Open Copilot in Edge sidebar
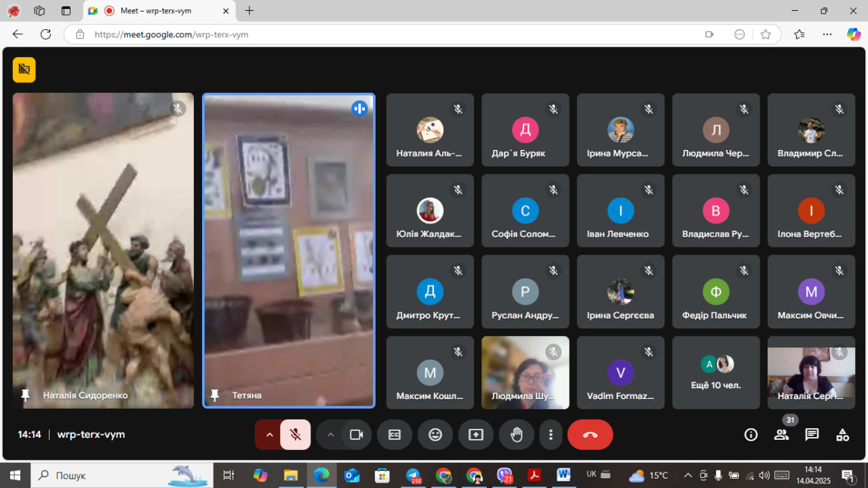868x488 pixels. (x=854, y=34)
